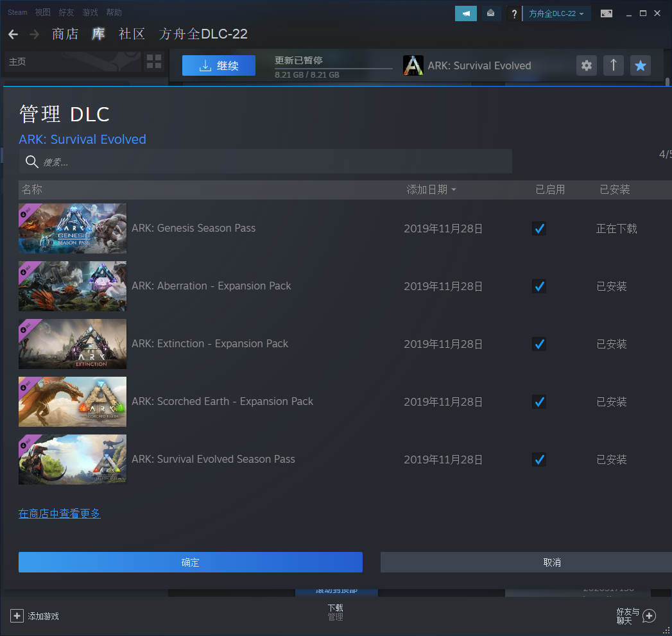Open the 游戏 menu

pyautogui.click(x=90, y=12)
